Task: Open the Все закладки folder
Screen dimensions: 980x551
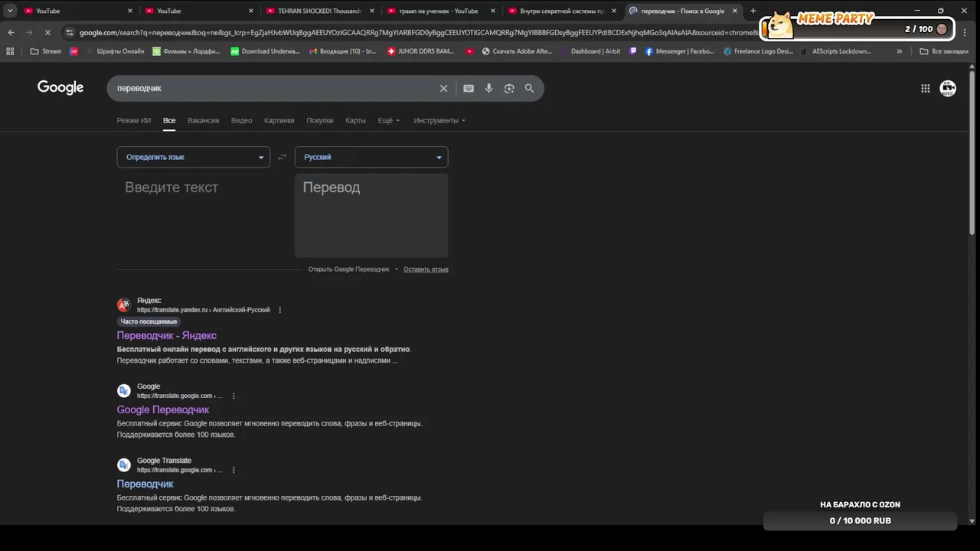Action: 943,51
